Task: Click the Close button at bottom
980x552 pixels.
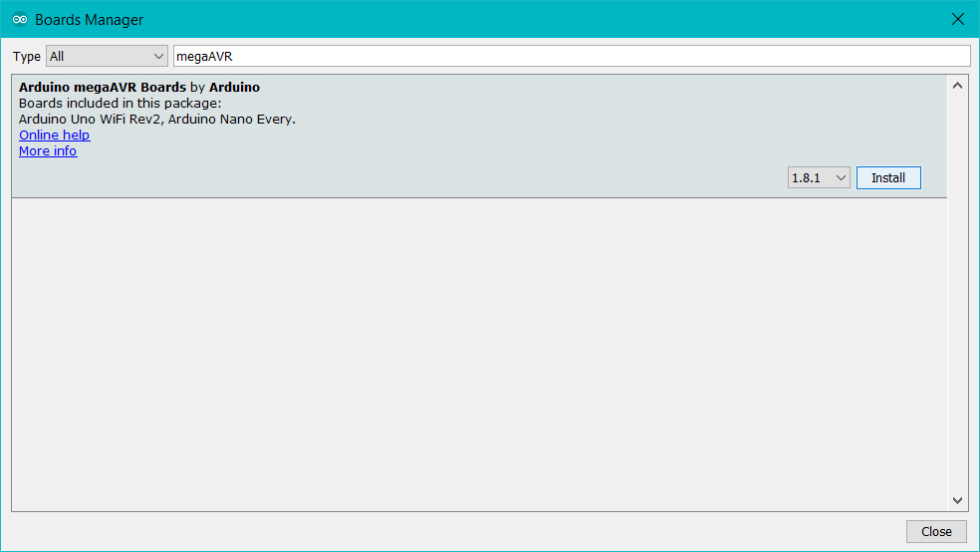Action: (x=936, y=531)
